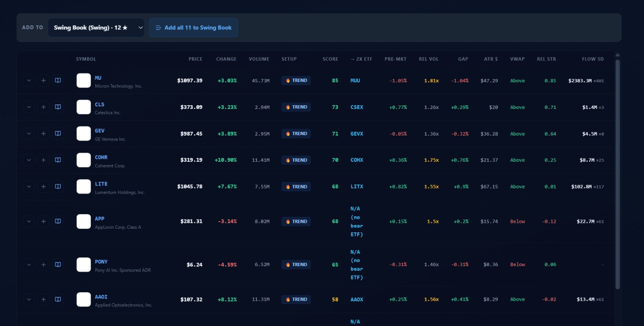Expand the PONY row details chevron
Screen dimensions: 644x326
tap(29, 264)
